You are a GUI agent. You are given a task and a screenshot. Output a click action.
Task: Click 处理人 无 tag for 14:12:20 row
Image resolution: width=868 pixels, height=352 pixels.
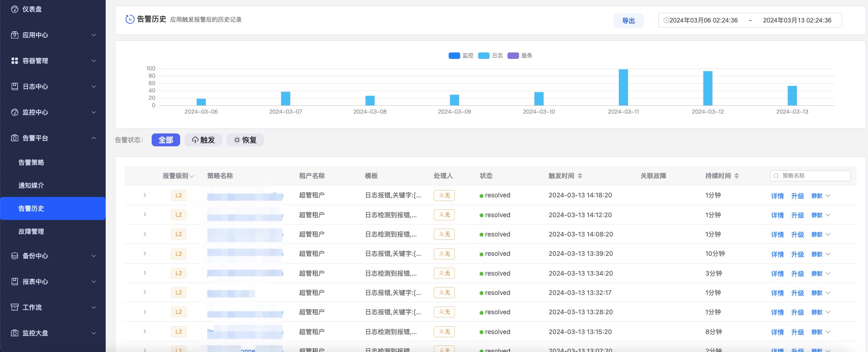444,215
